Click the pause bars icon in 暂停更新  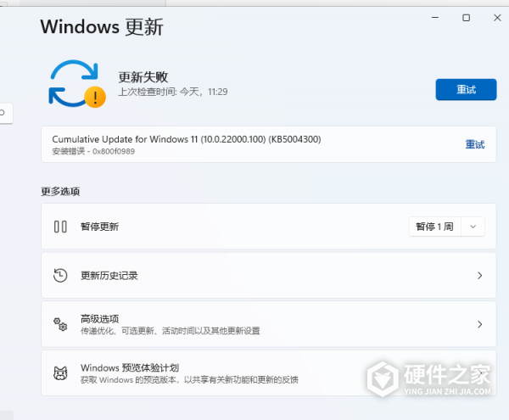point(60,227)
